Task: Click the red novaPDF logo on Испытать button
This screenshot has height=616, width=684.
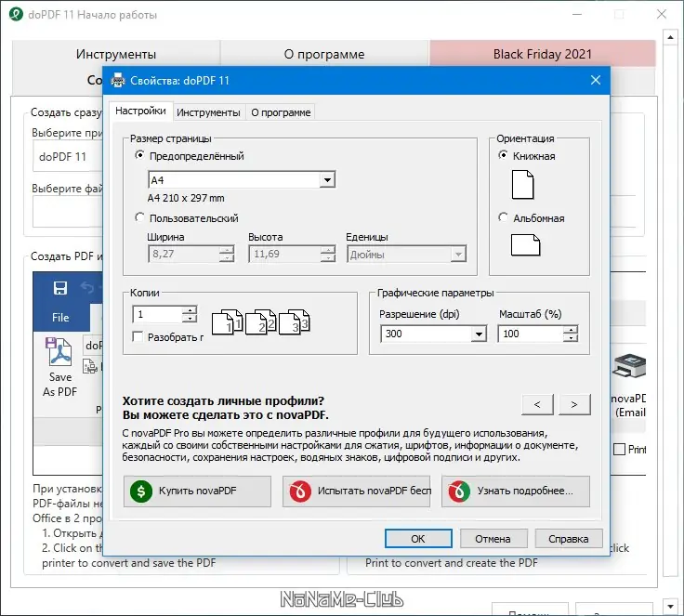Action: tap(300, 491)
